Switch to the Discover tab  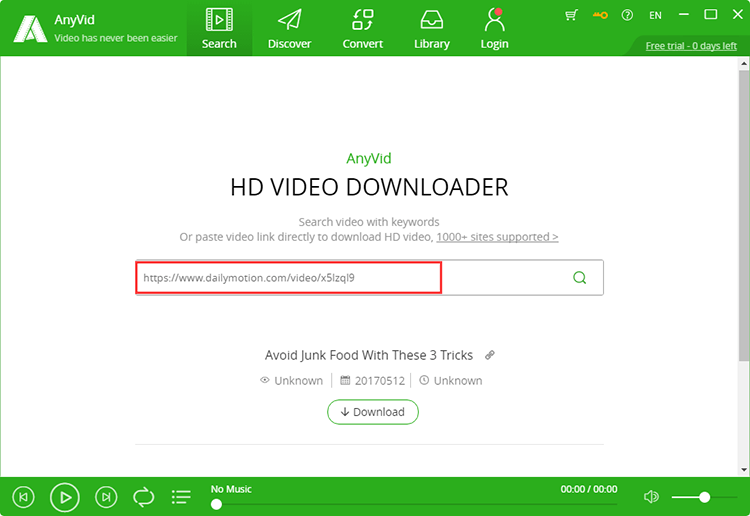(x=289, y=28)
